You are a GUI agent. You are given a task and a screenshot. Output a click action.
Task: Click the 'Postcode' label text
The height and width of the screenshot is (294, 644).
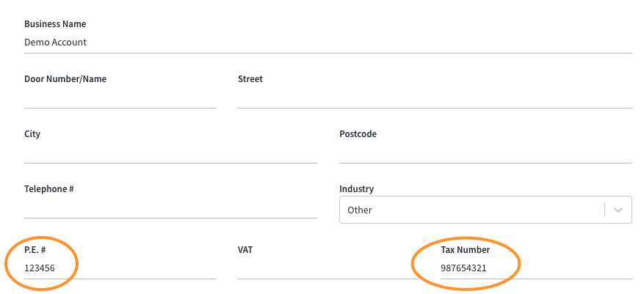coord(358,134)
